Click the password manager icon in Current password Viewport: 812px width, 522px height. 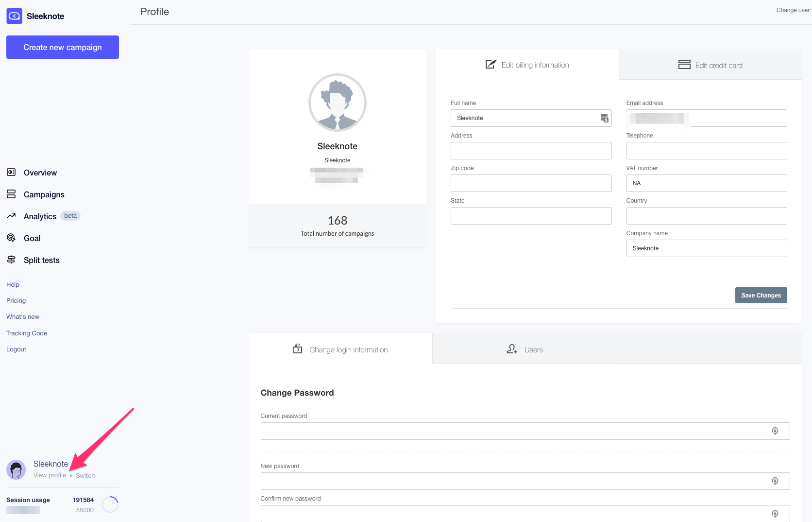coord(775,431)
